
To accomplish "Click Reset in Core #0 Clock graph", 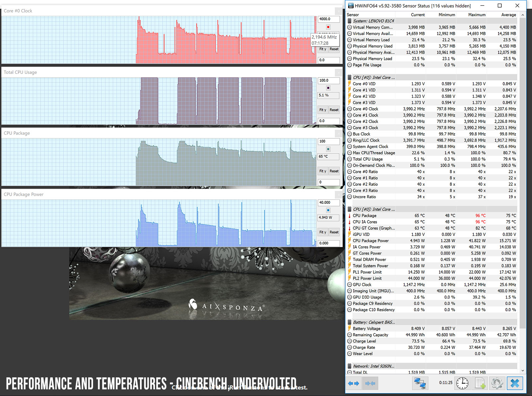I will pyautogui.click(x=334, y=49).
